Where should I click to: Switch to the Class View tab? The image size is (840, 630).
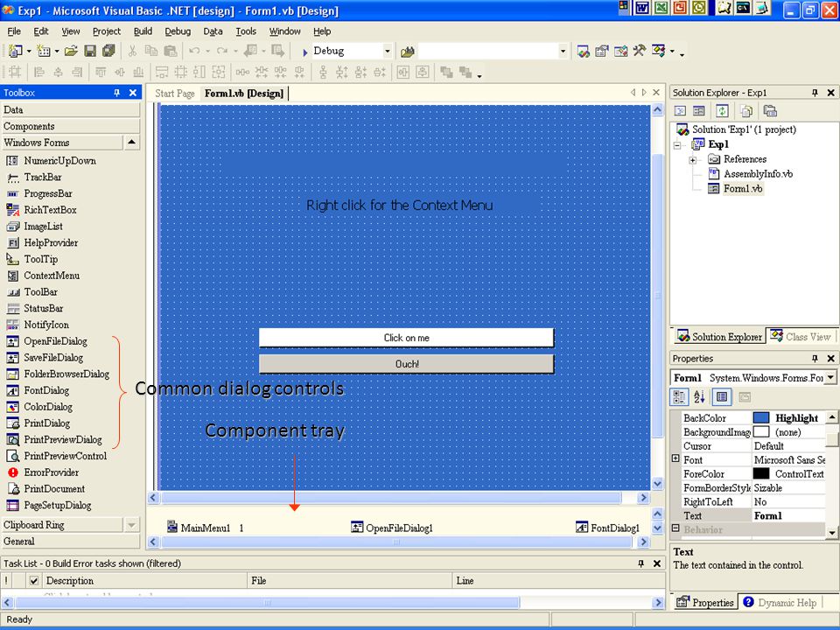tap(801, 336)
